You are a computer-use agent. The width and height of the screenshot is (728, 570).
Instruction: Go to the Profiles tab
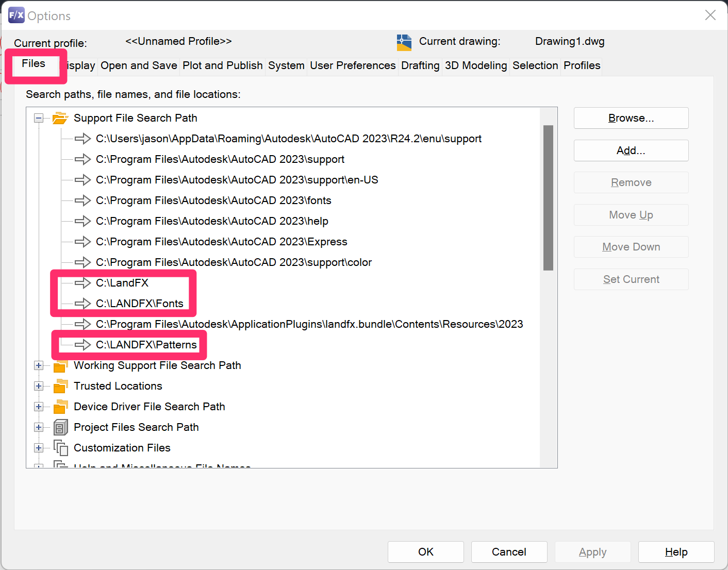tap(582, 65)
